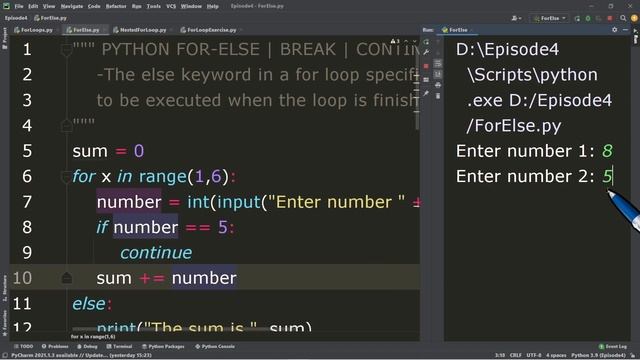Clear all Run console output (trash icon)

tap(438, 96)
